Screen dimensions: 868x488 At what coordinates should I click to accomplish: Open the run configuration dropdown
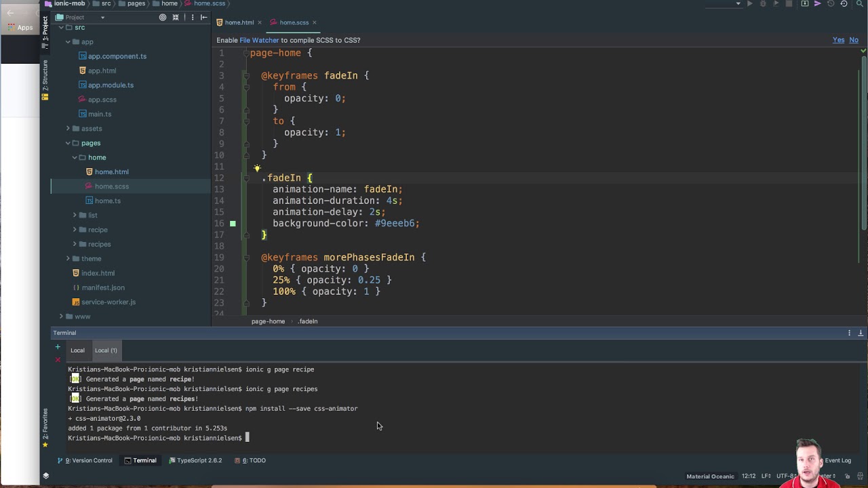point(738,3)
